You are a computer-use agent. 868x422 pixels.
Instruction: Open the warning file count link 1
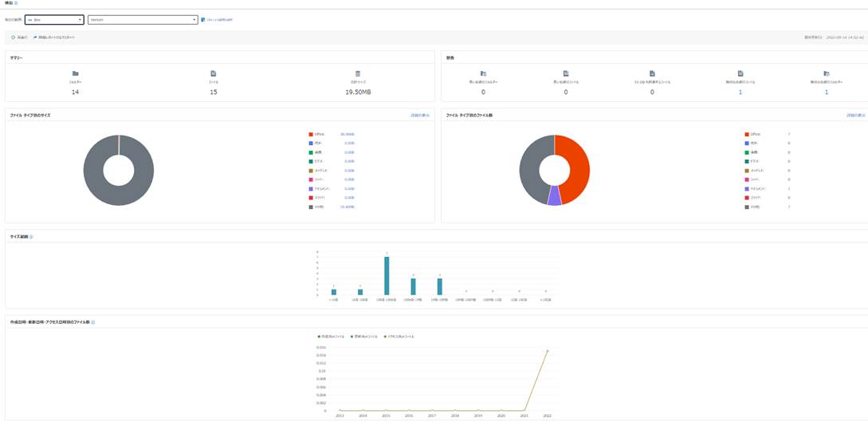click(x=740, y=92)
